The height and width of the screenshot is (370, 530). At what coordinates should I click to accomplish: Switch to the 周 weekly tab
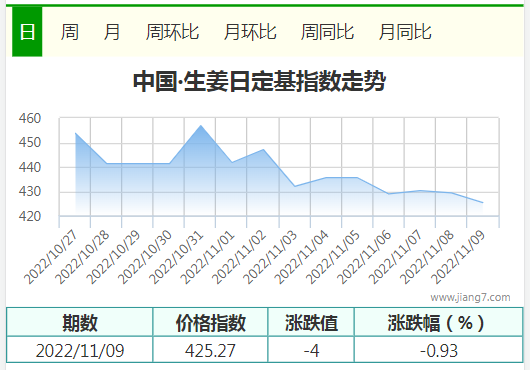[x=70, y=32]
